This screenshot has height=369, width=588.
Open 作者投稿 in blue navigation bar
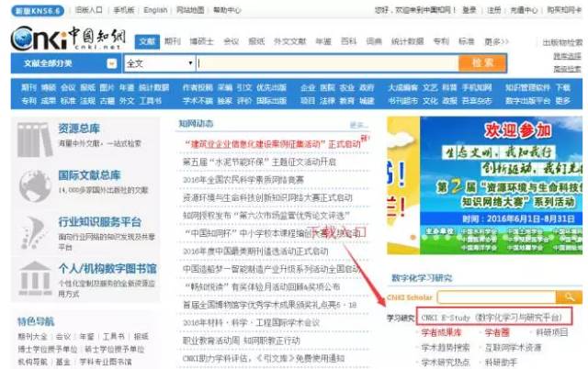tap(198, 88)
